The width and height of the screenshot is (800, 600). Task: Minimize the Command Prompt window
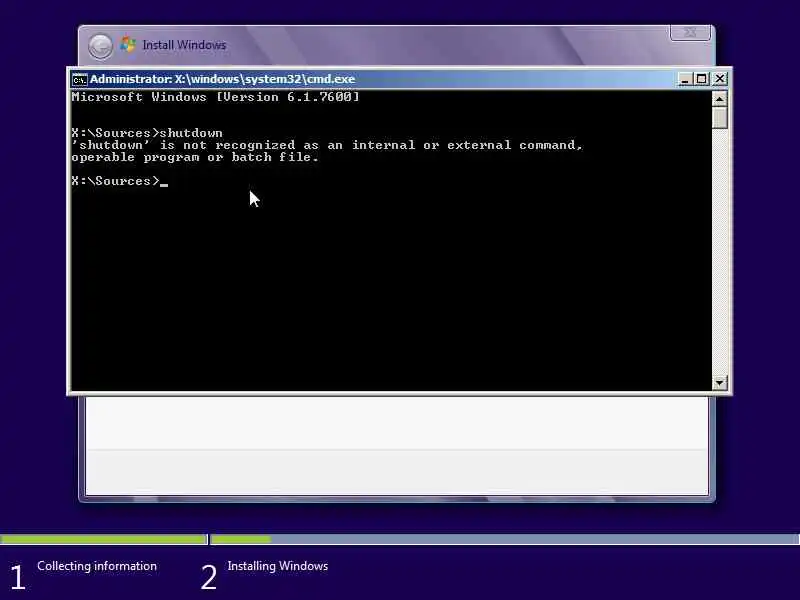(685, 79)
